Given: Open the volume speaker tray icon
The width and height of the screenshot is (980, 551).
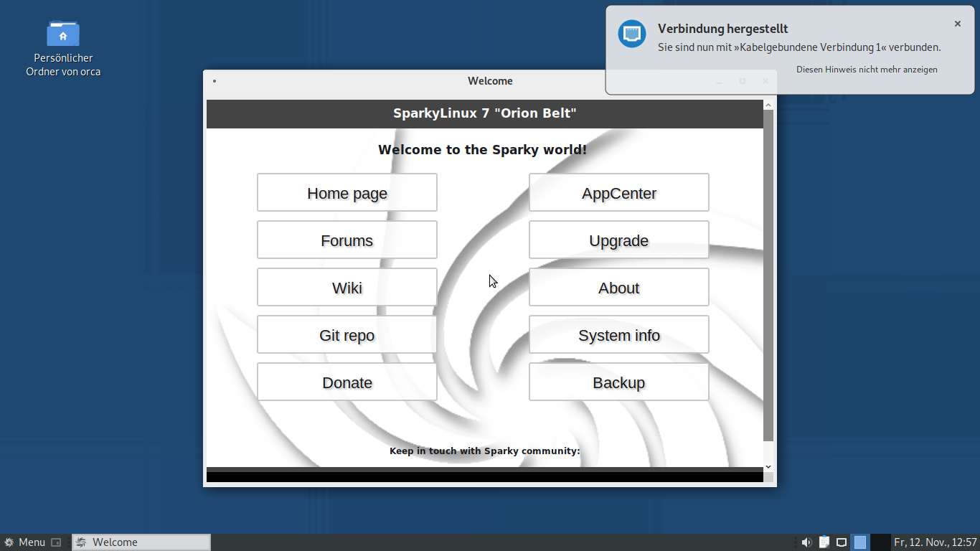Looking at the screenshot, I should tap(806, 542).
